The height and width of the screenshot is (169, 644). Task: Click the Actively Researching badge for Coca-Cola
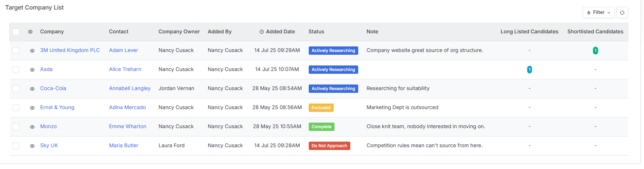point(333,89)
